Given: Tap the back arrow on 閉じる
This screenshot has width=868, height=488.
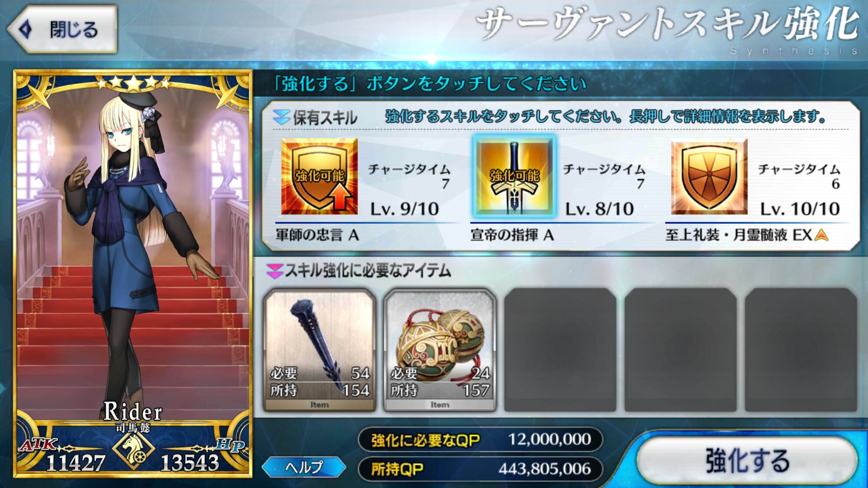Looking at the screenshot, I should pos(26,29).
